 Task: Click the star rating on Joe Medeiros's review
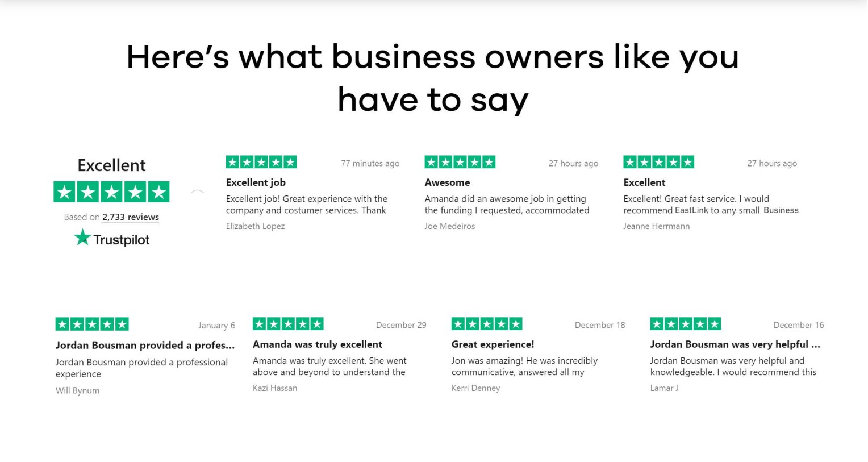point(460,162)
